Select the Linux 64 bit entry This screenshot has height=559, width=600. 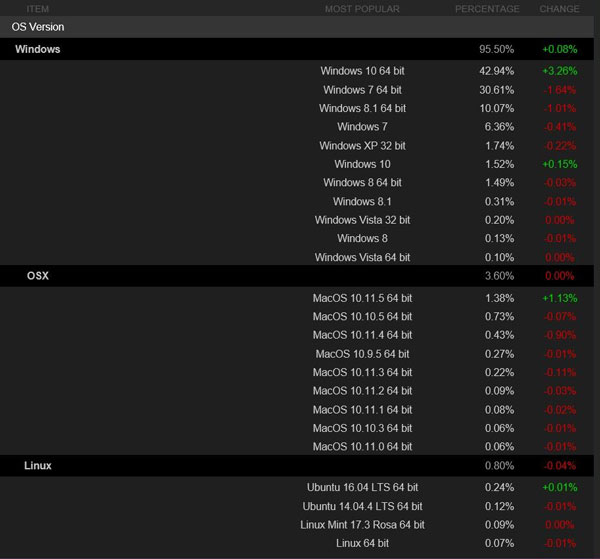[362, 543]
